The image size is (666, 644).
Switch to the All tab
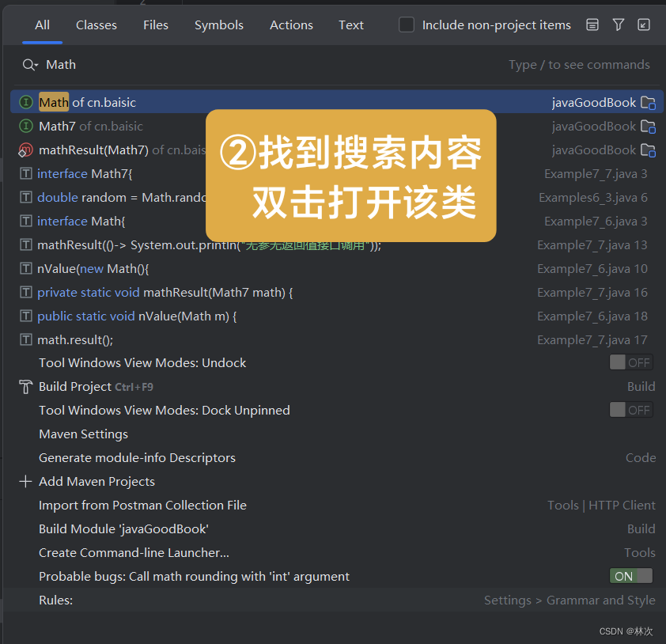[x=42, y=25]
